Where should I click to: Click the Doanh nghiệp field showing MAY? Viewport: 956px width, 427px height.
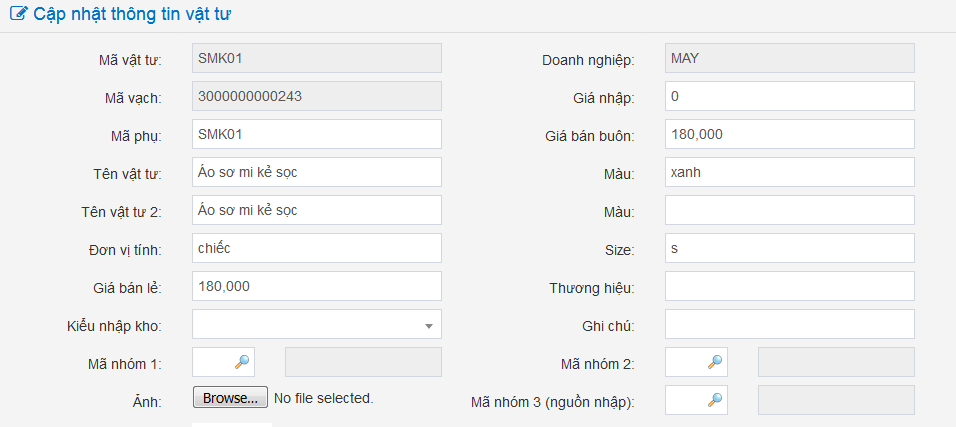tap(789, 58)
